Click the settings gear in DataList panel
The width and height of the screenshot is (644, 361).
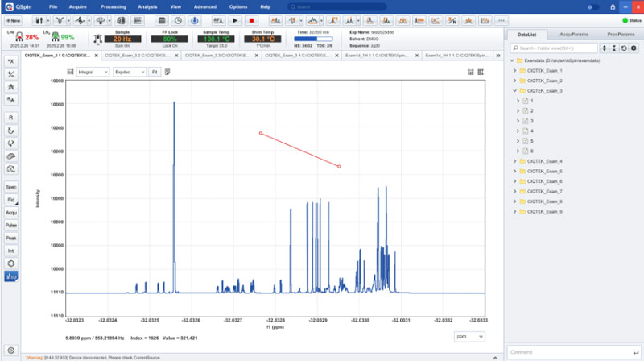pyautogui.click(x=634, y=48)
